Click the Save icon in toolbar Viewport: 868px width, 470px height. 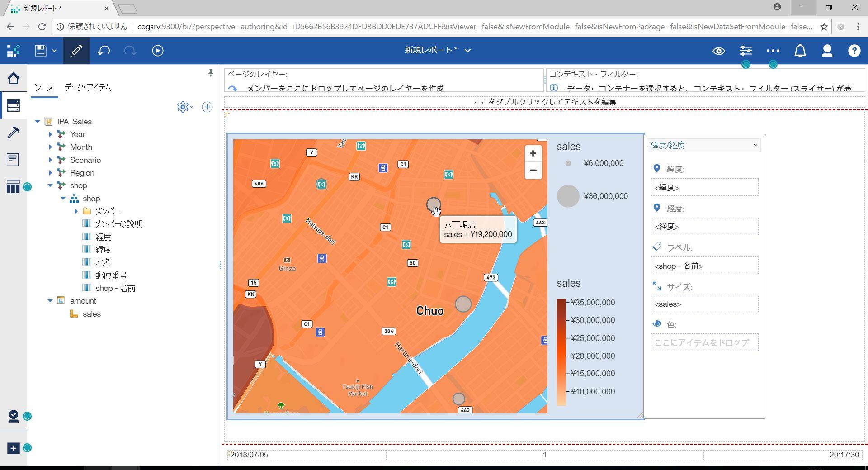tap(41, 51)
